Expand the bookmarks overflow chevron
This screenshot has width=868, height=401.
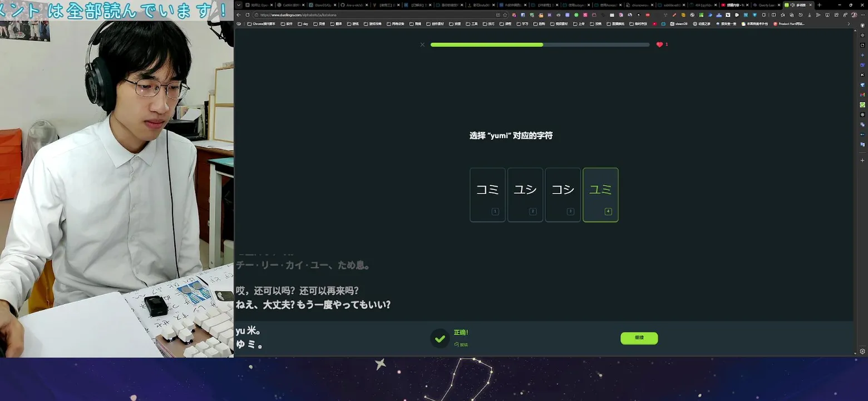[849, 24]
